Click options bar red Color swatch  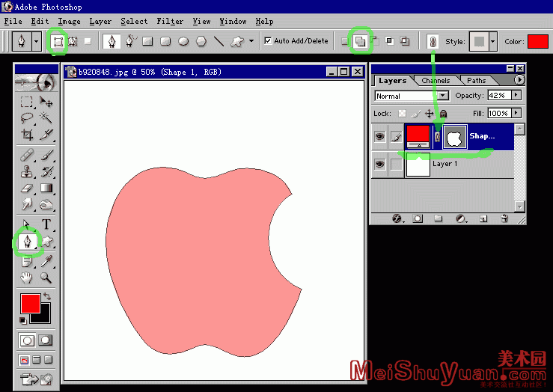(x=537, y=42)
